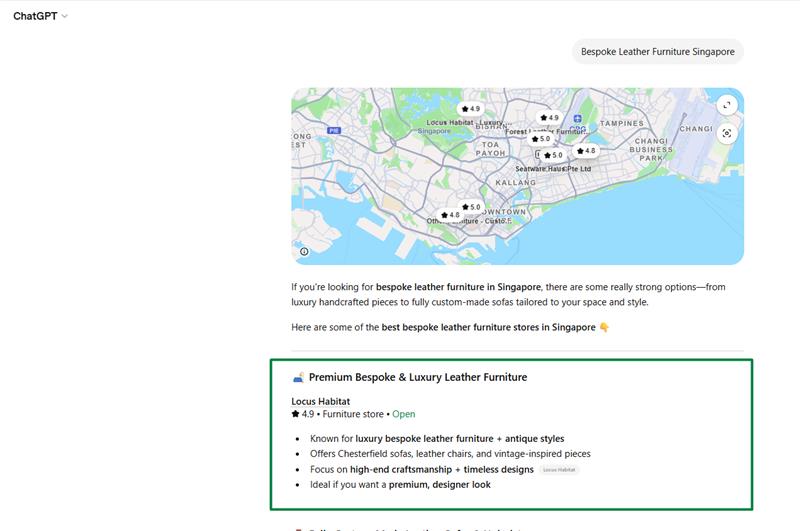Viewport: 800px width, 531px height.
Task: Click the user message bubble about Bespoke Leather
Action: pyautogui.click(x=657, y=51)
